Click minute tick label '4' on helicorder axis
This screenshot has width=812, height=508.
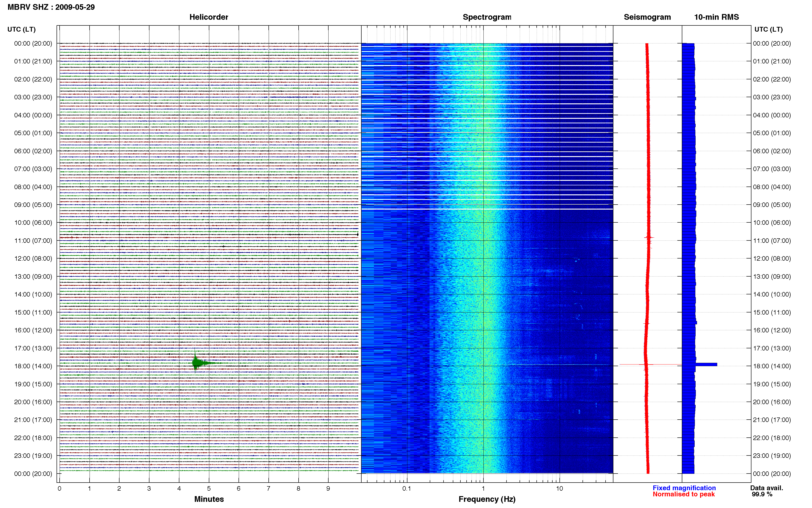[179, 489]
